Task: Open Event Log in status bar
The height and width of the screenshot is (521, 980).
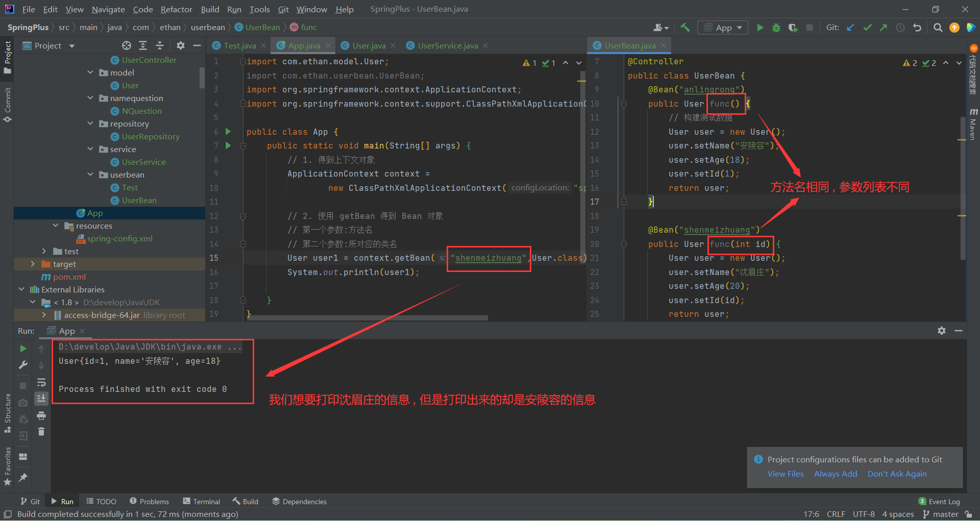Action: point(939,502)
